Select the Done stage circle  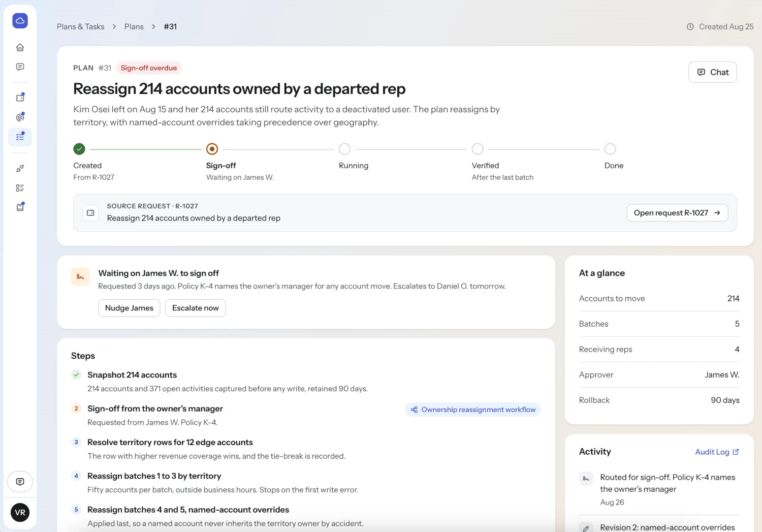pyautogui.click(x=610, y=149)
